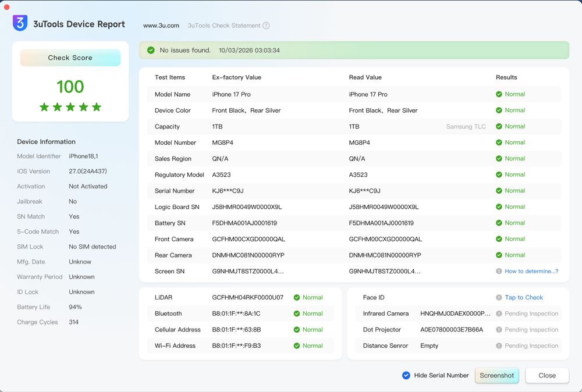Open the Check Statement help question-mark icon
The height and width of the screenshot is (392, 582).
click(x=266, y=26)
